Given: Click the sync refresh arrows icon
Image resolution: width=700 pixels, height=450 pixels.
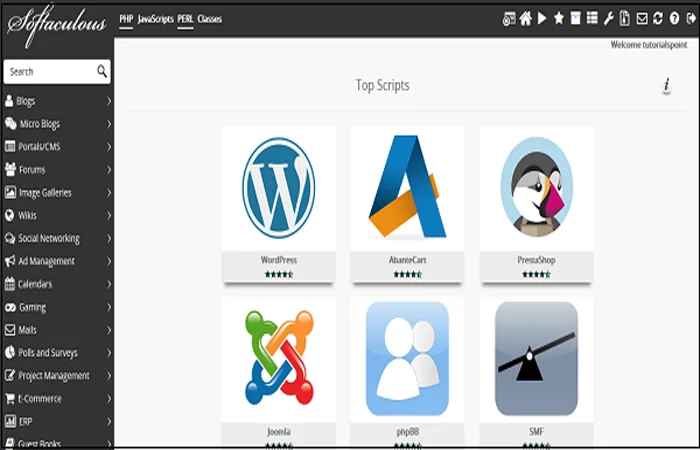Looking at the screenshot, I should (658, 18).
